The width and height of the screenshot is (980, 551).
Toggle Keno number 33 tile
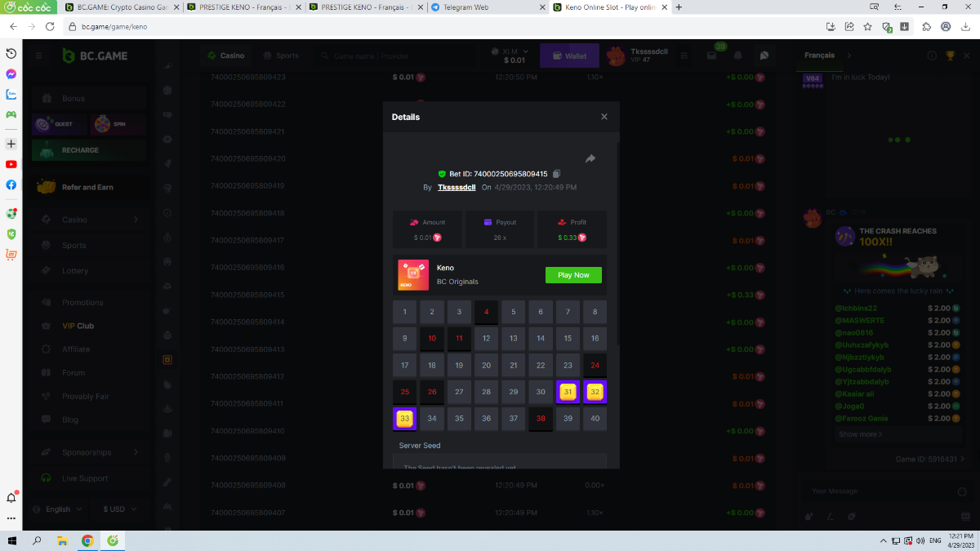[404, 419]
